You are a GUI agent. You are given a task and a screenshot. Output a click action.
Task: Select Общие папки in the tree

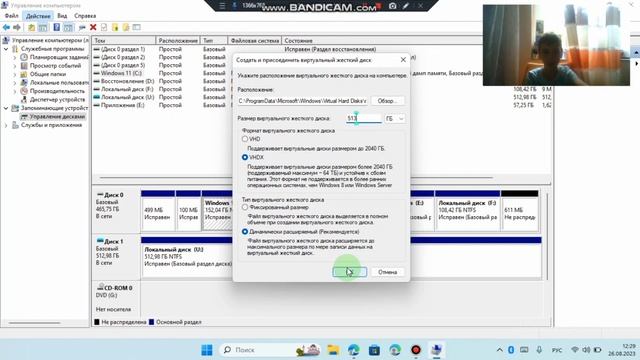[47, 74]
